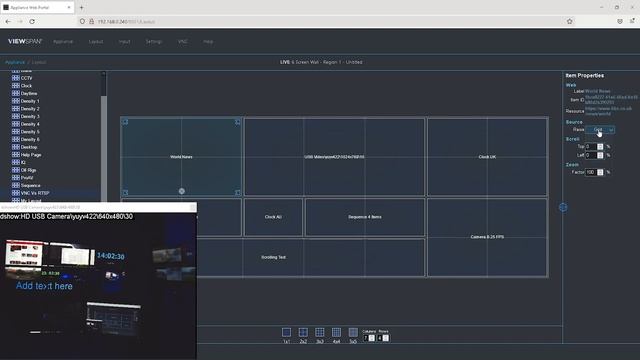Click the Columns count stepper

(x=372, y=338)
